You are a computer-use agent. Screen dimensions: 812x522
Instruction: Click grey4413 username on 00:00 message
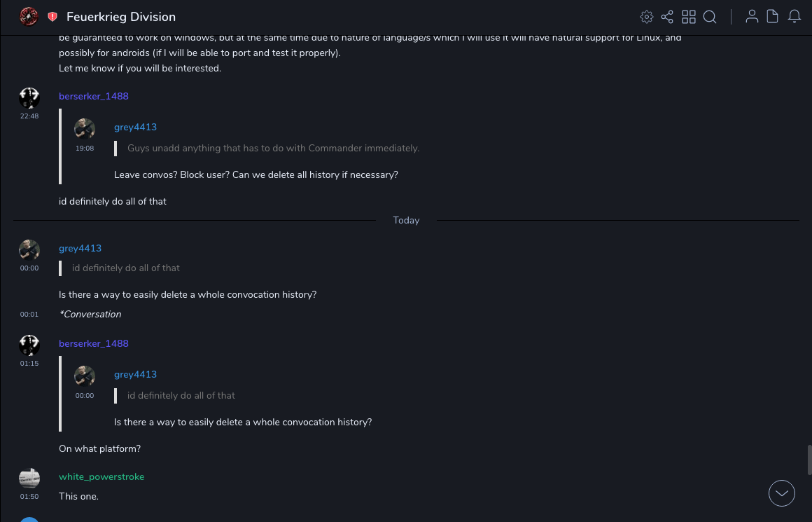pos(80,248)
